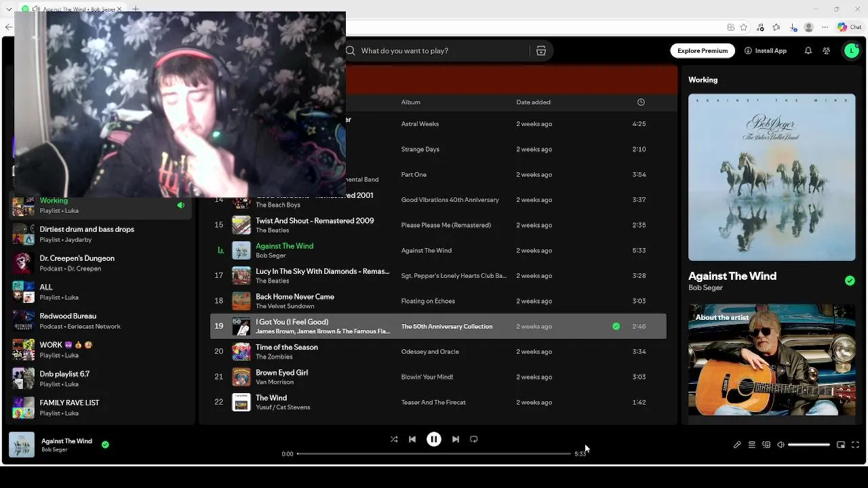Adjust the volume slider

(809, 445)
